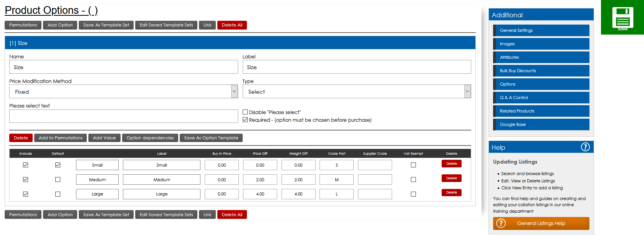Go to Bulk Buy Discounts section
Viewport: 644px width, 235px height.
tap(541, 71)
